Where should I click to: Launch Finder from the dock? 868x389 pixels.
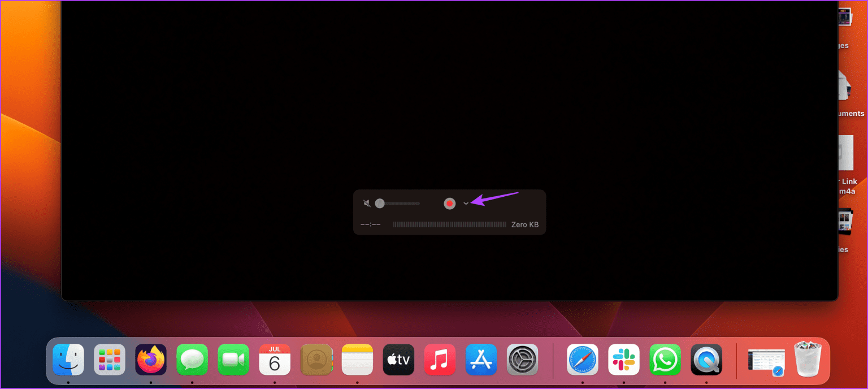68,360
